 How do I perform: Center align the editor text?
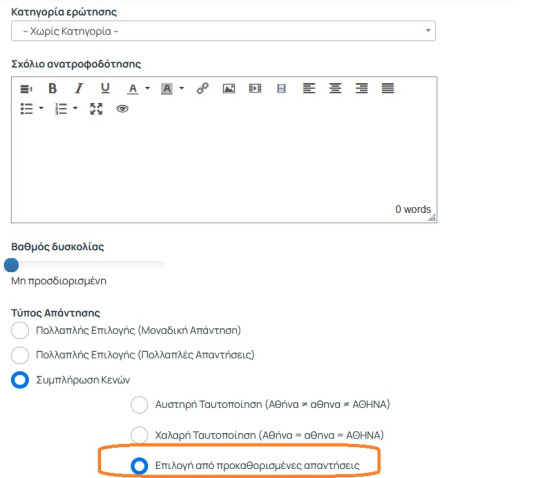(x=335, y=88)
